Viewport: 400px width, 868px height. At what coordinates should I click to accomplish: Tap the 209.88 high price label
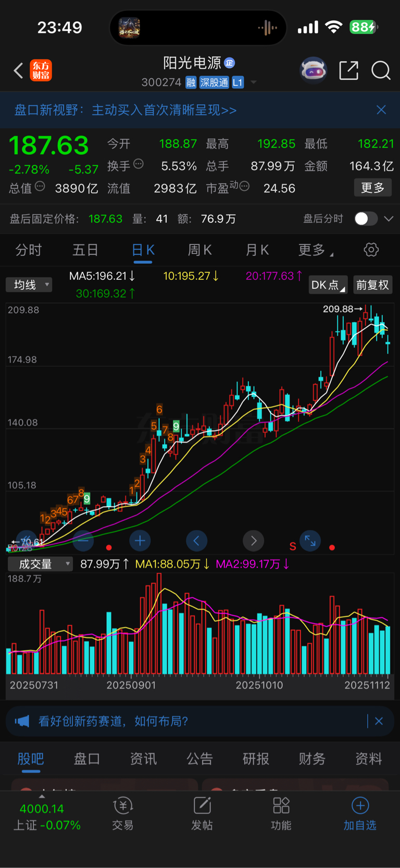tap(337, 309)
